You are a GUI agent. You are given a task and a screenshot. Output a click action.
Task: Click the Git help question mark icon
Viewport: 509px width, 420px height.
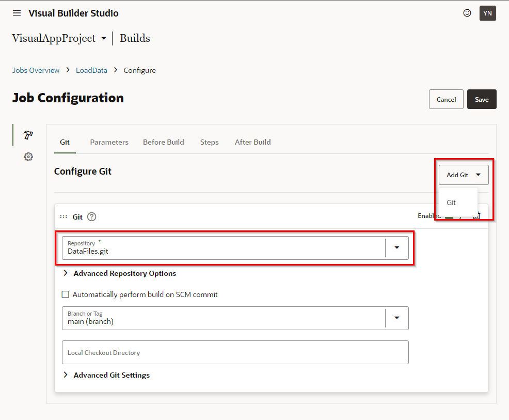coord(92,217)
